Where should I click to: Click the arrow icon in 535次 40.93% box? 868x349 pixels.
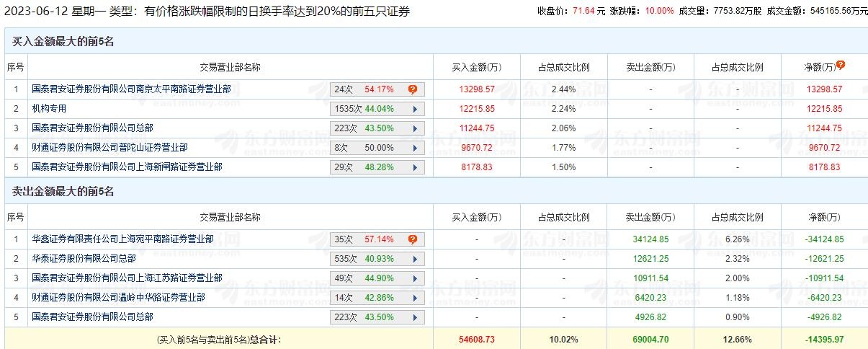coord(415,259)
